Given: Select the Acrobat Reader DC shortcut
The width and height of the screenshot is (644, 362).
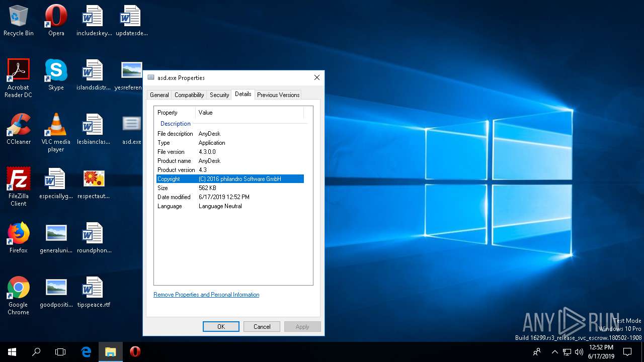Looking at the screenshot, I should tap(19, 78).
